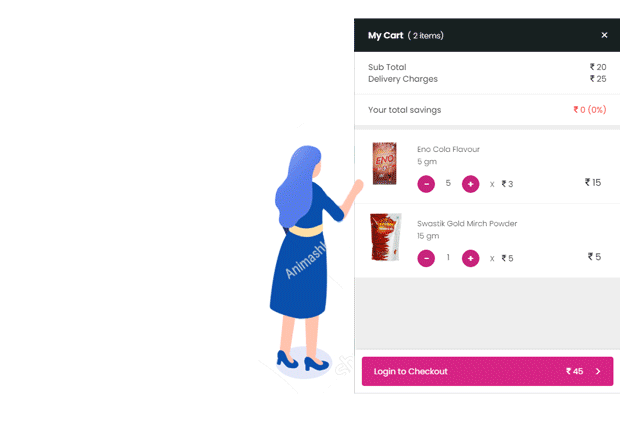Click the Sub Total label

click(387, 67)
